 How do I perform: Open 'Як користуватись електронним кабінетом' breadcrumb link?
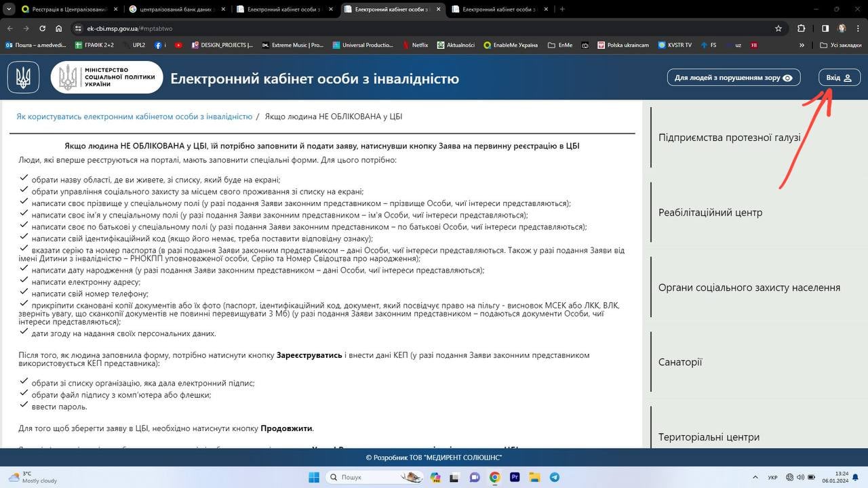[134, 117]
